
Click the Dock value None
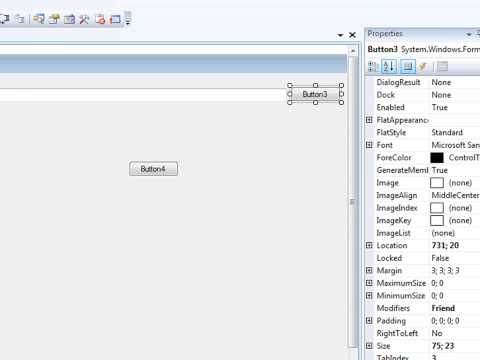pyautogui.click(x=441, y=95)
